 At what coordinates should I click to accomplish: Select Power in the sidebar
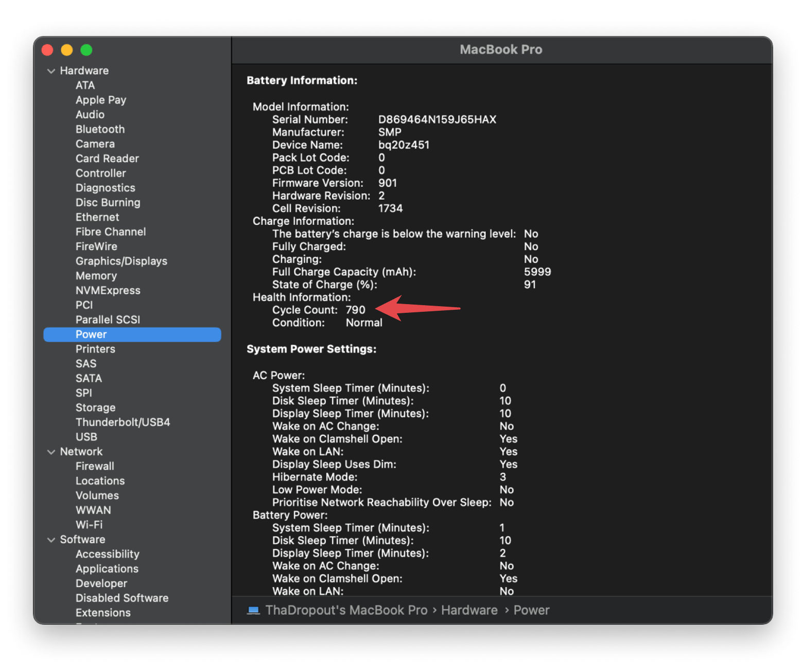pos(91,334)
